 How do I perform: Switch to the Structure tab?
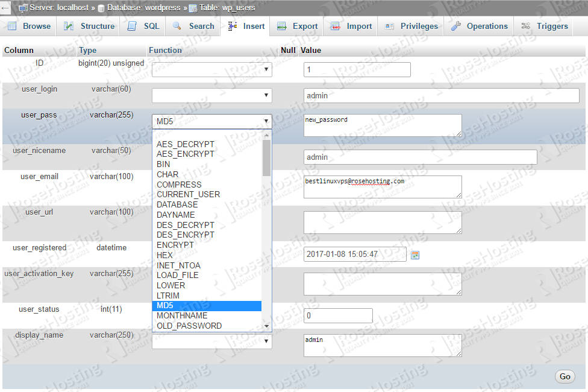[x=89, y=26]
